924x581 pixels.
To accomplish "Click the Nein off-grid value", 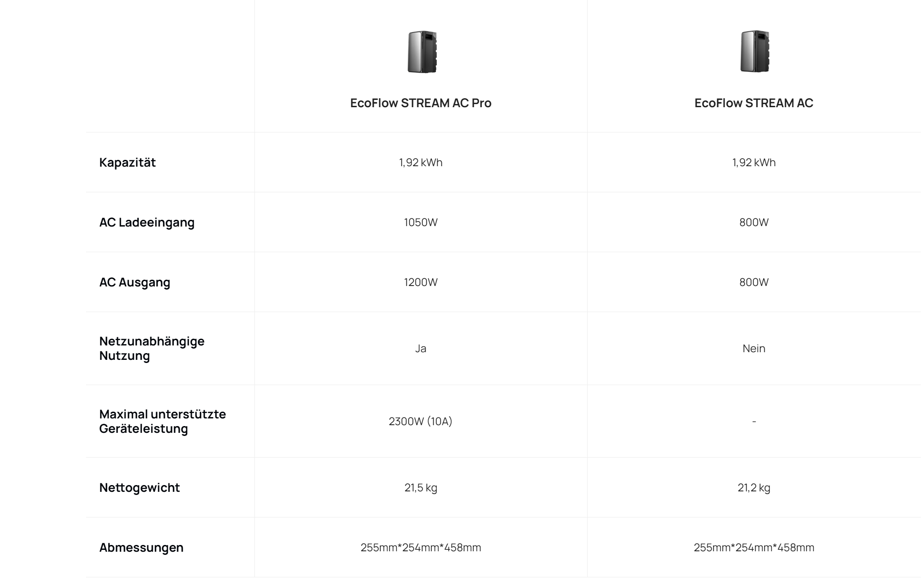I will pyautogui.click(x=754, y=349).
